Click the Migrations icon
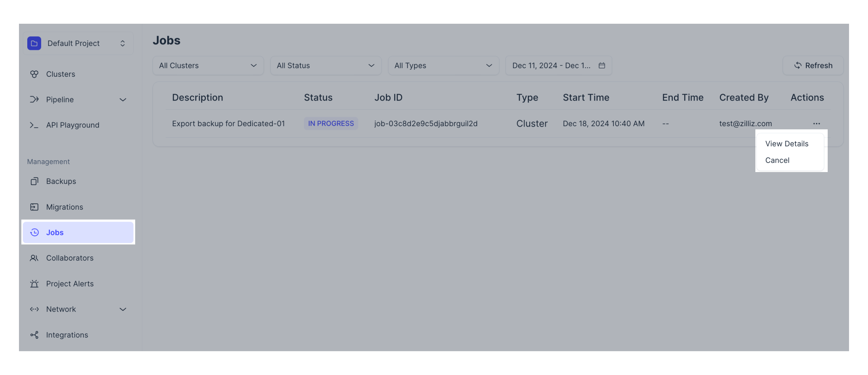868x375 pixels. 34,206
